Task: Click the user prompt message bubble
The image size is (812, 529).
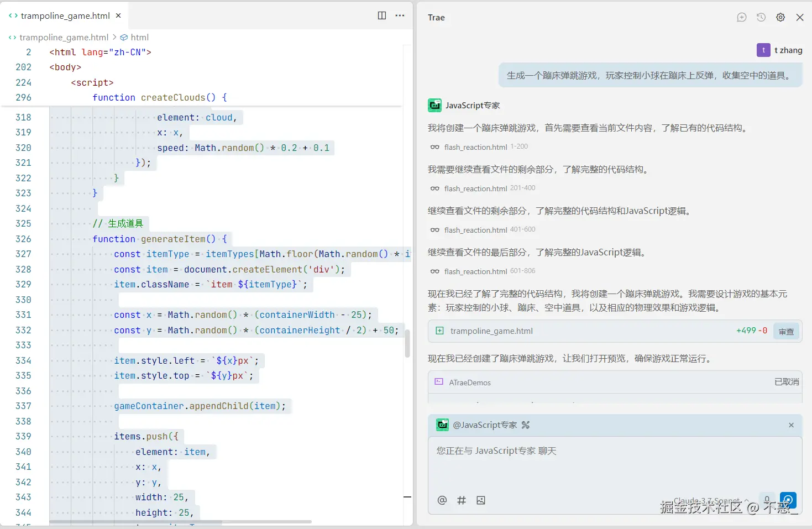Action: point(651,75)
